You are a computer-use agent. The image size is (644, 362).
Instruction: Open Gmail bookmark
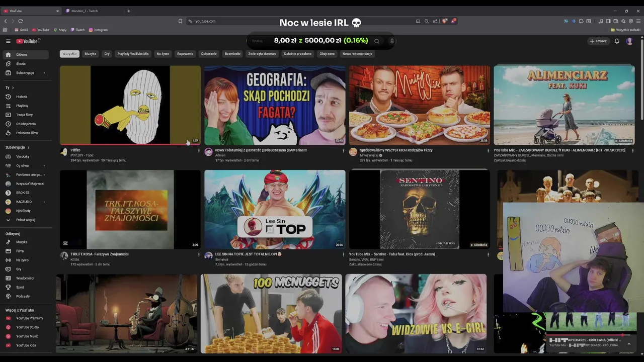click(x=21, y=30)
